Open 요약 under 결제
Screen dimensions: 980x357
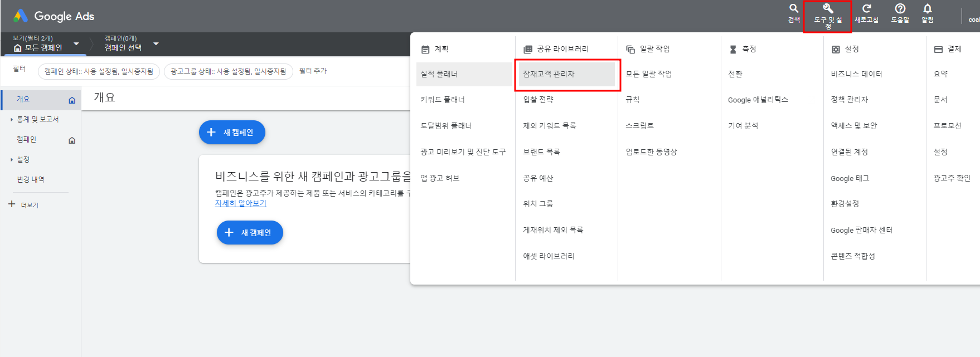(940, 74)
